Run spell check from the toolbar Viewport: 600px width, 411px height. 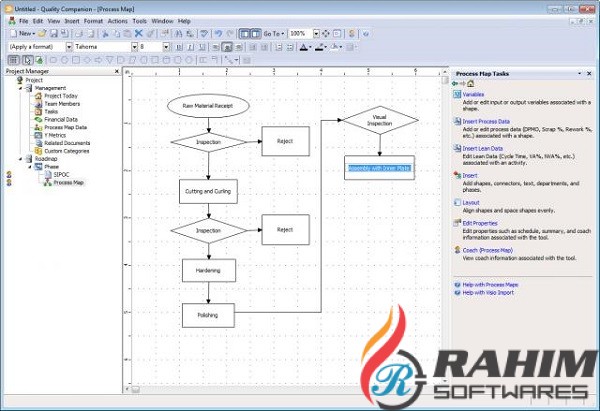pos(204,34)
